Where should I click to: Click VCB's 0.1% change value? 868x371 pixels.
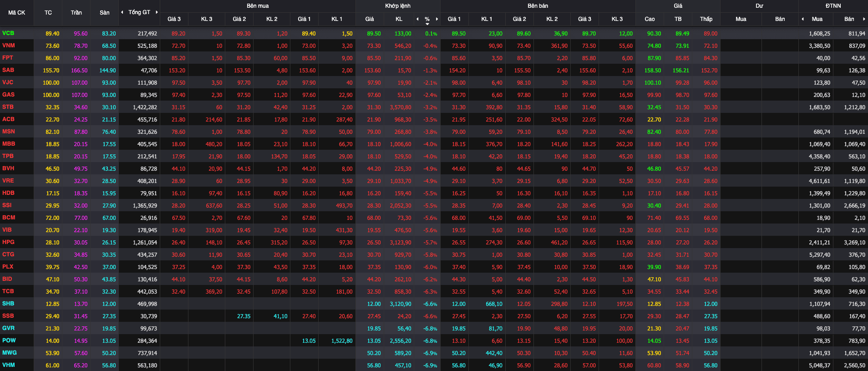point(431,34)
